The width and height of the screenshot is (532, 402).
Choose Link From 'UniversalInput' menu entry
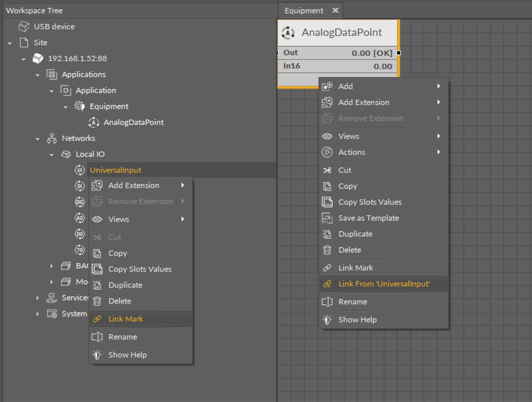click(383, 284)
